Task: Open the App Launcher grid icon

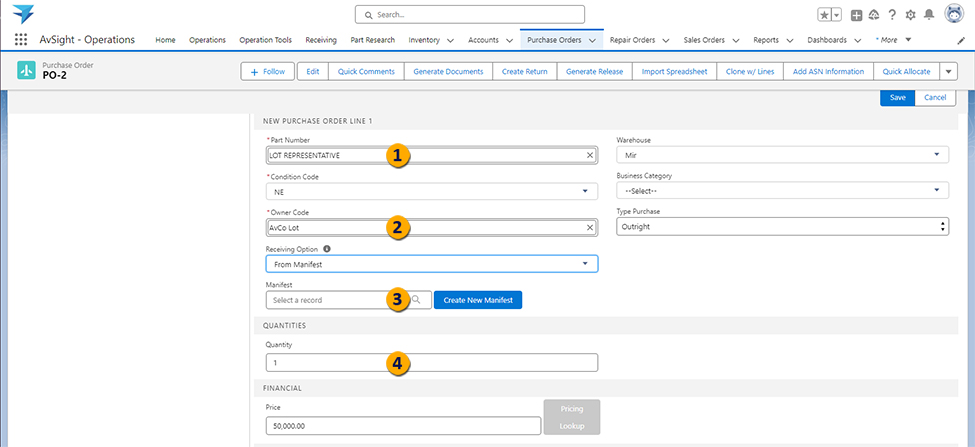Action: click(x=21, y=40)
